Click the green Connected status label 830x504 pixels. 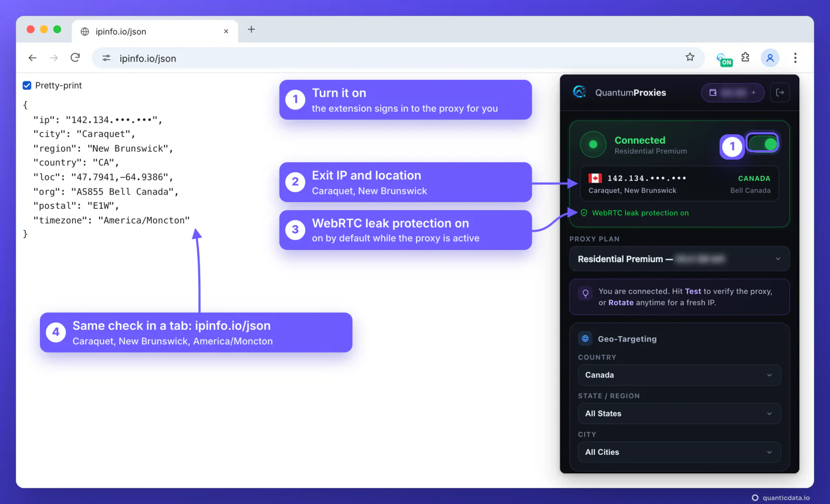click(x=640, y=140)
